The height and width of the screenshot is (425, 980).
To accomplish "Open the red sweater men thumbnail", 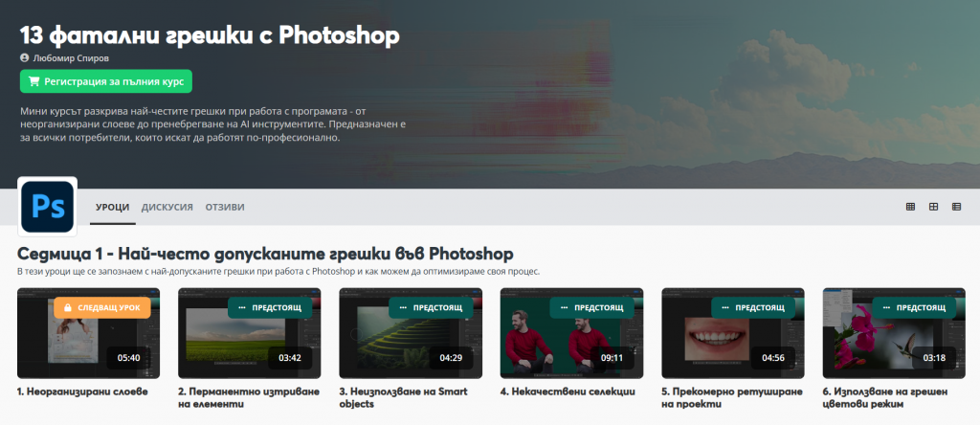I will 572,333.
